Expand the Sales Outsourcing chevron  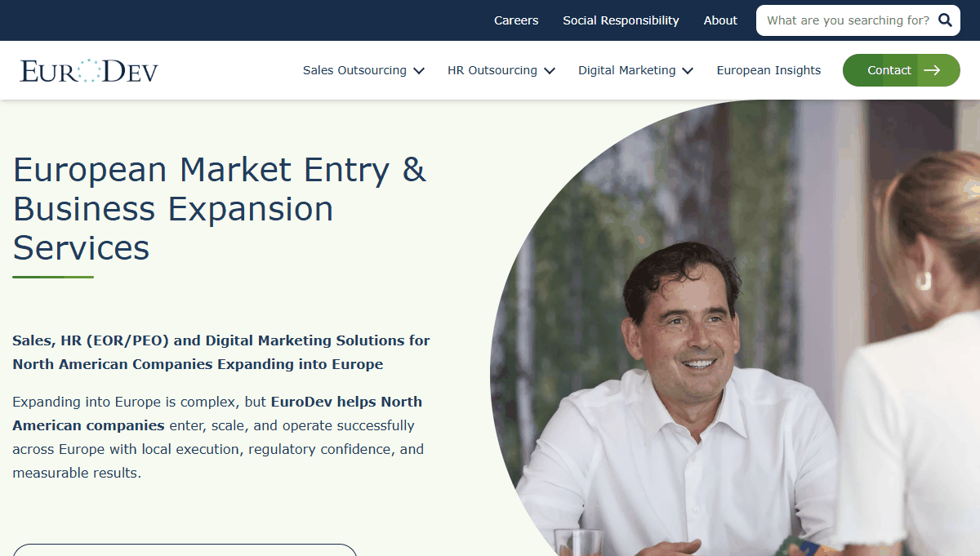(419, 71)
